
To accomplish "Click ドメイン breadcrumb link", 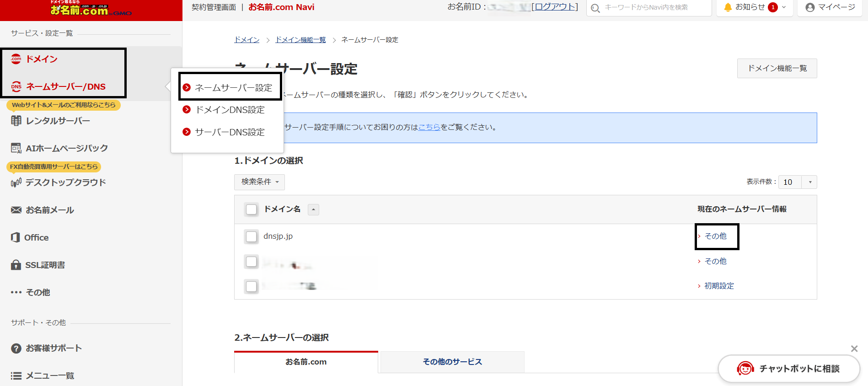I will 247,40.
